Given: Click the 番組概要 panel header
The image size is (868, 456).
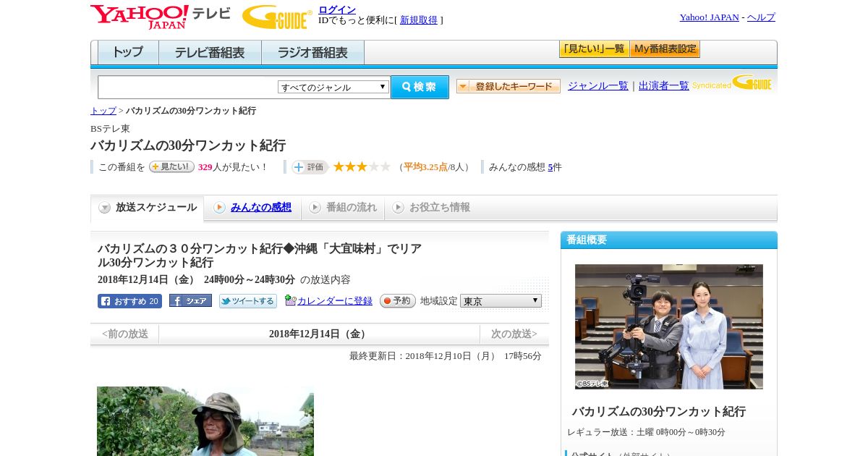Looking at the screenshot, I should pyautogui.click(x=669, y=240).
